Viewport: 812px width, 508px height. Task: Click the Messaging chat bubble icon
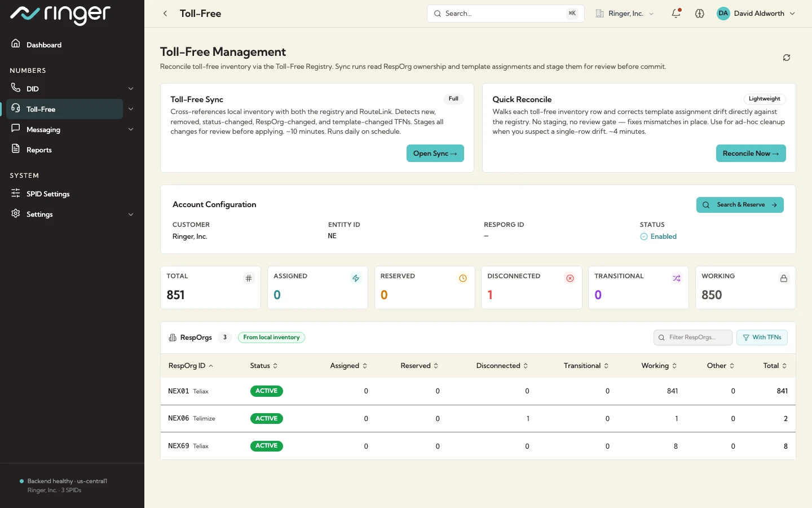point(16,129)
